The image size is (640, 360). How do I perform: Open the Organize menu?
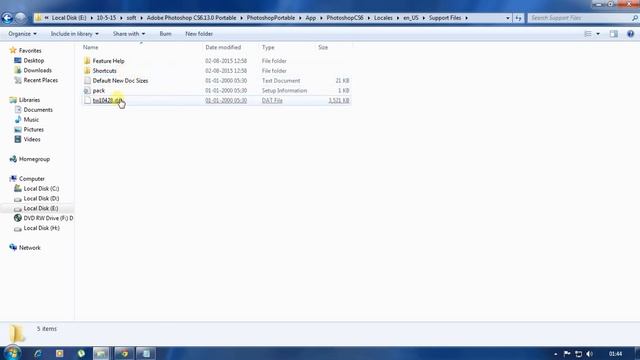tap(22, 34)
